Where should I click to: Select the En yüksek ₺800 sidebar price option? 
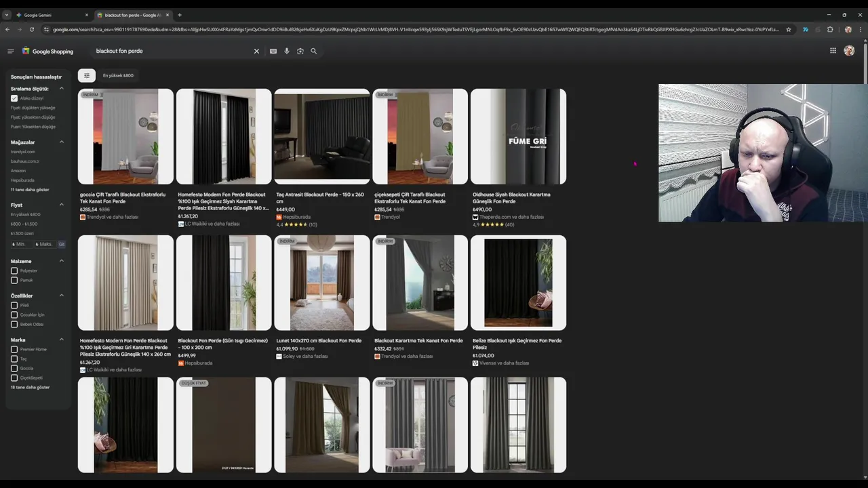coord(26,214)
